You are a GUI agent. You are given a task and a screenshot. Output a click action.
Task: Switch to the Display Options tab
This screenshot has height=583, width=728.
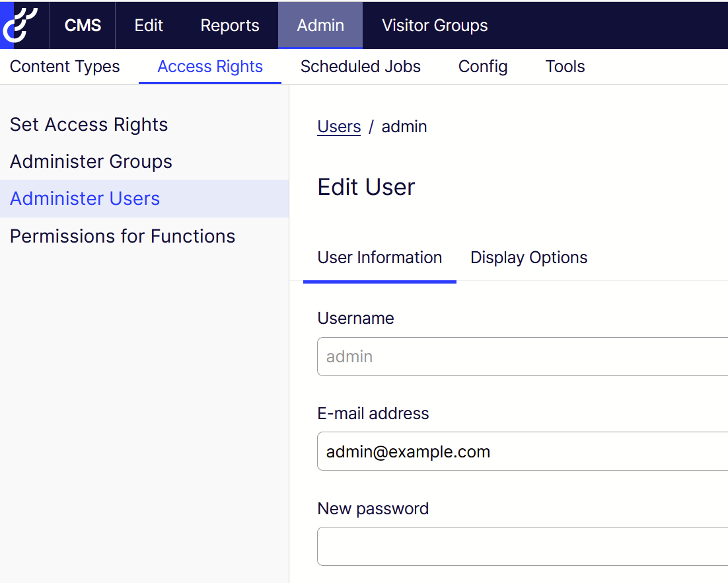point(528,258)
